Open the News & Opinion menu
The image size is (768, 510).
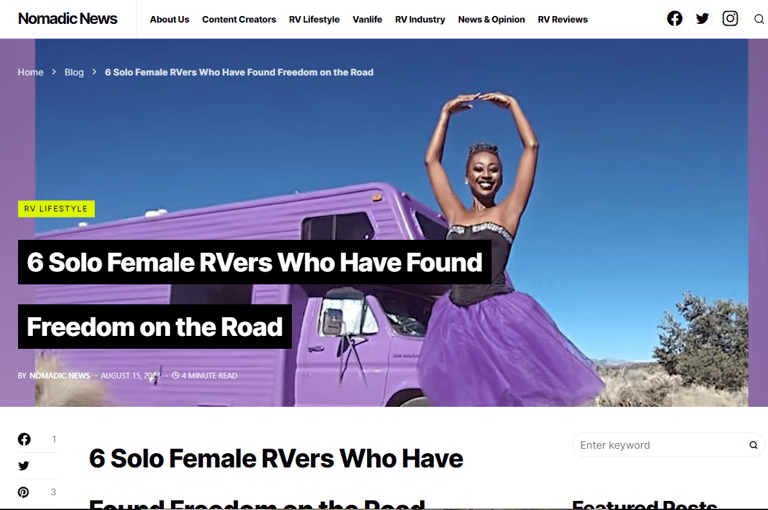[491, 20]
